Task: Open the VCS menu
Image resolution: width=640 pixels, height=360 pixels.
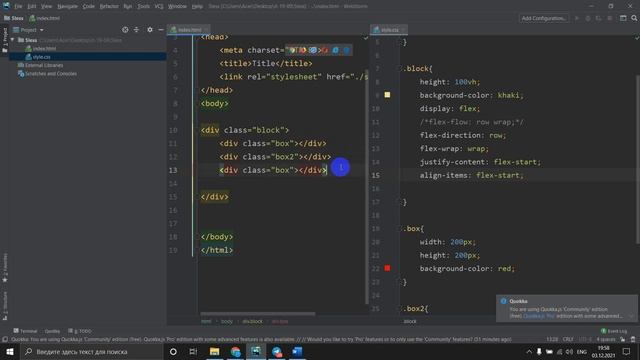Action: 159,6
